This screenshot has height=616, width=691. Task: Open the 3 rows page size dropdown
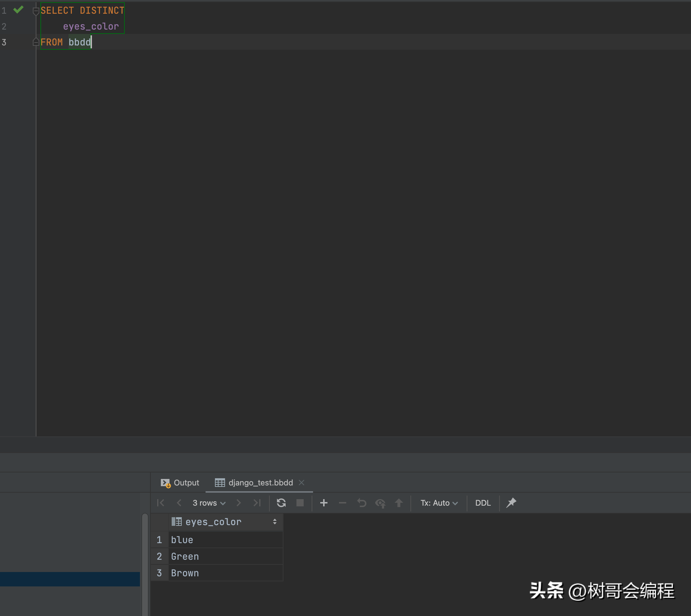[x=209, y=503]
